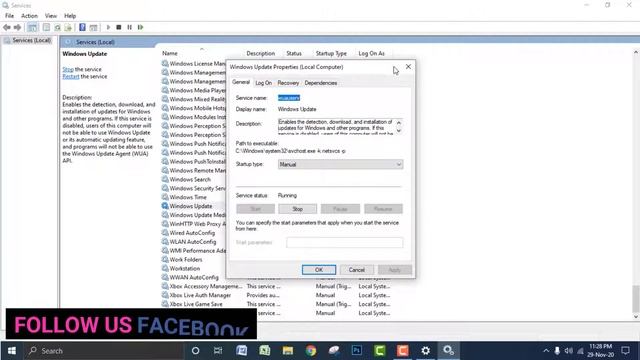Show hidden system tray icons chevron
The height and width of the screenshot is (360, 640).
(x=546, y=351)
